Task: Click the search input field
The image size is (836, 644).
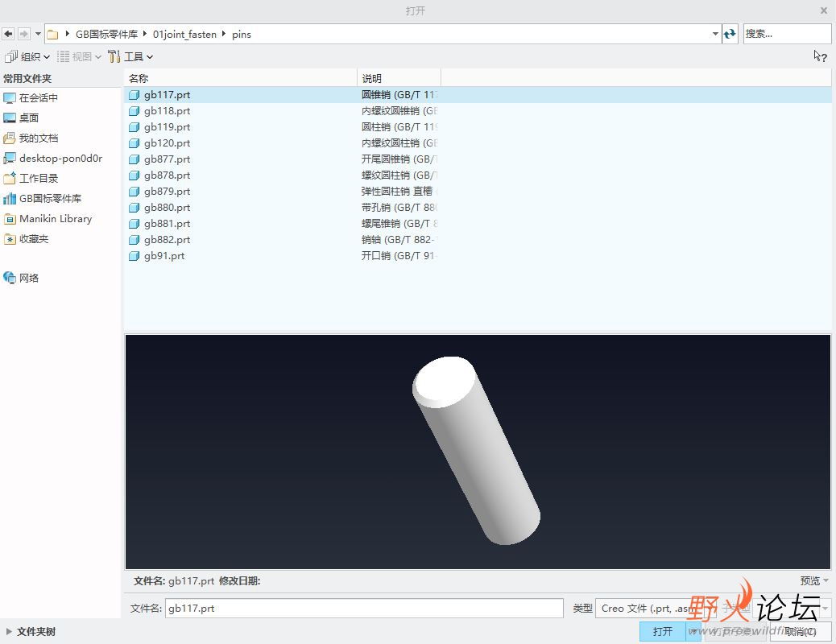Action: click(787, 34)
